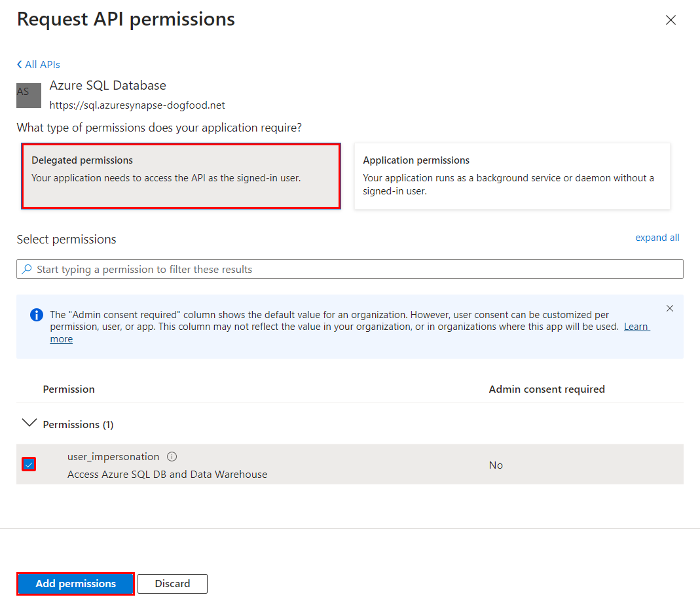The image size is (700, 612).
Task: Close the Request API permissions pane
Action: click(x=671, y=20)
